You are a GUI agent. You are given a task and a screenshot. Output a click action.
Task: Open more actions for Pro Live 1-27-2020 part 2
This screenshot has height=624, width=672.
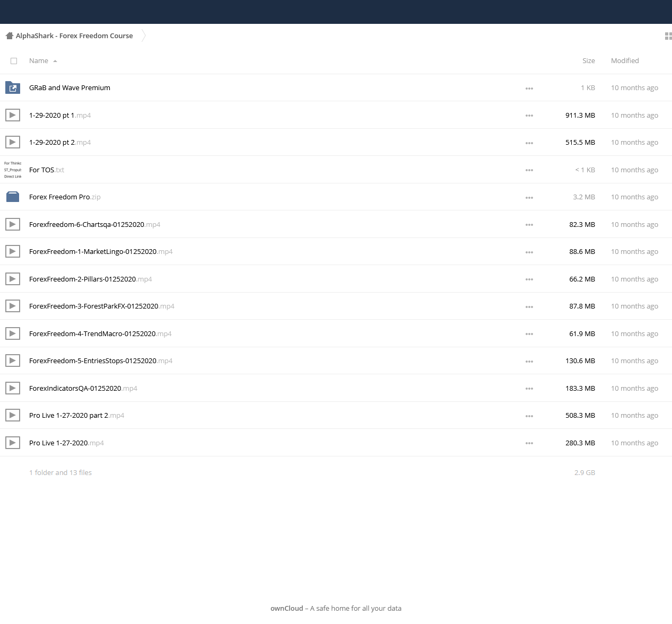click(x=529, y=416)
